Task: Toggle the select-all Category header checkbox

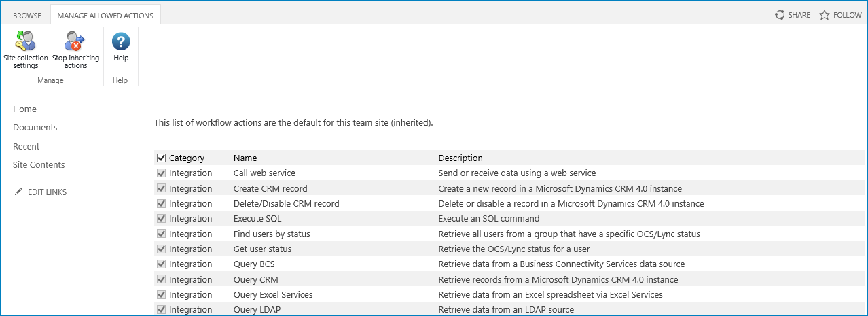Action: 161,158
